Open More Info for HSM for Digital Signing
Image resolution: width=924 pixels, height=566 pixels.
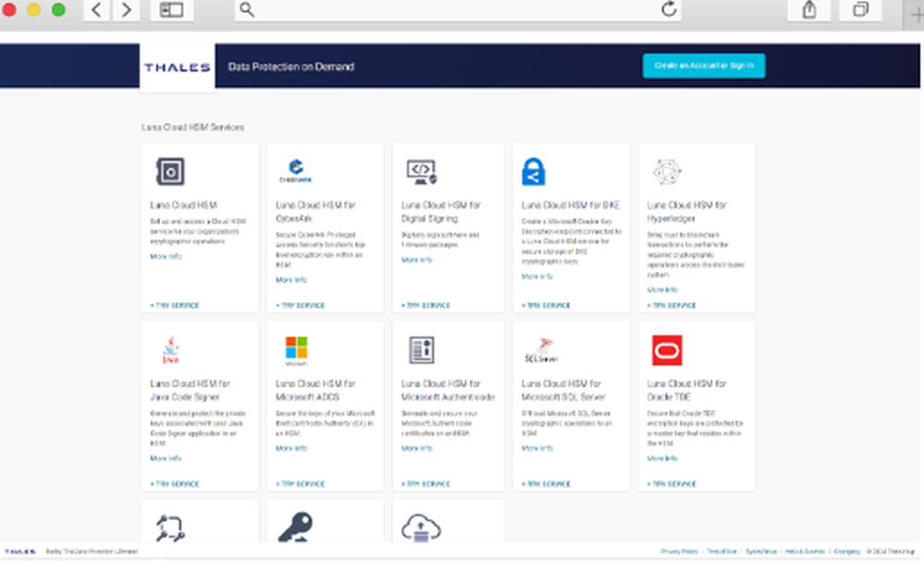click(418, 259)
